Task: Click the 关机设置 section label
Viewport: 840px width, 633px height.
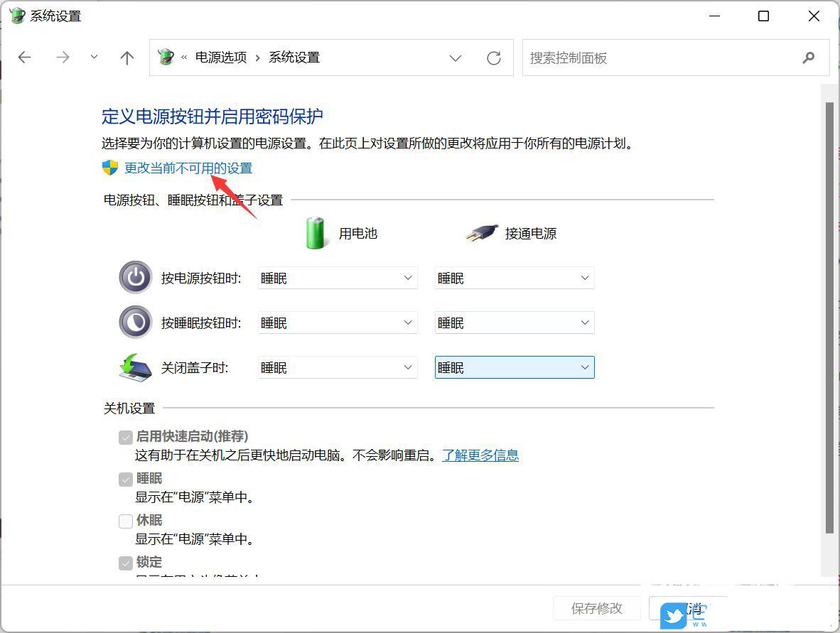Action: pyautogui.click(x=129, y=408)
